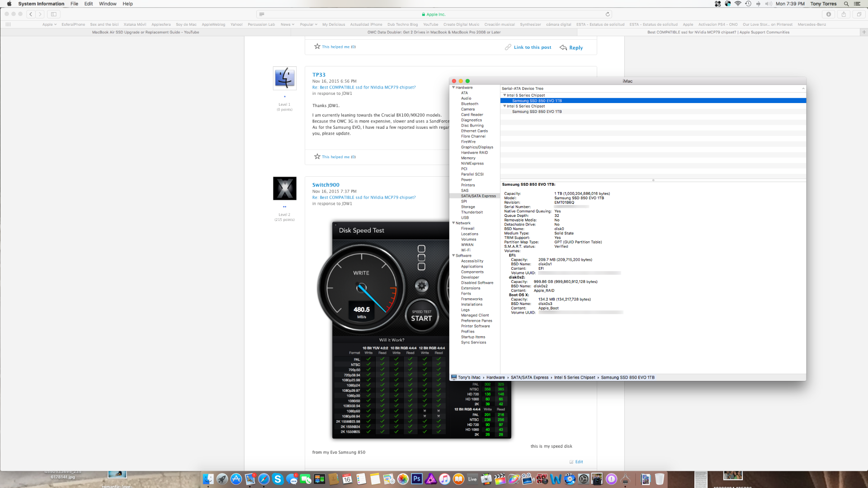Image resolution: width=868 pixels, height=488 pixels.
Task: Collapse the first Intel 5 Series Chipset
Action: (x=505, y=95)
